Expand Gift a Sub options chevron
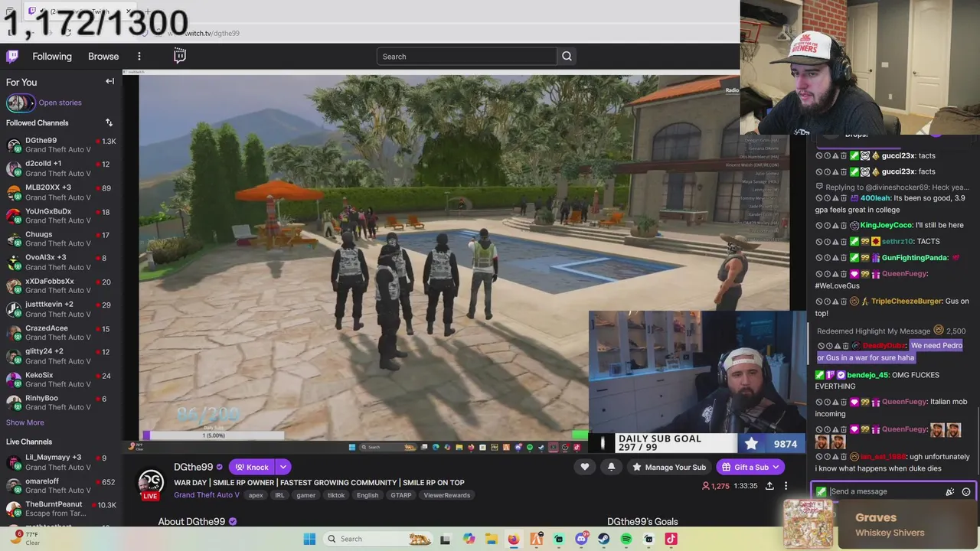The image size is (980, 551). [x=776, y=467]
